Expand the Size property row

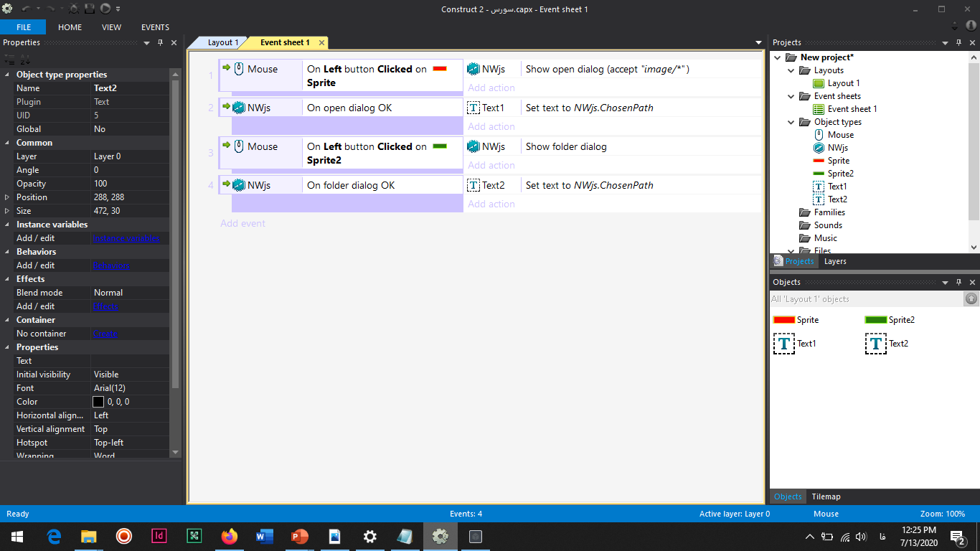8,211
